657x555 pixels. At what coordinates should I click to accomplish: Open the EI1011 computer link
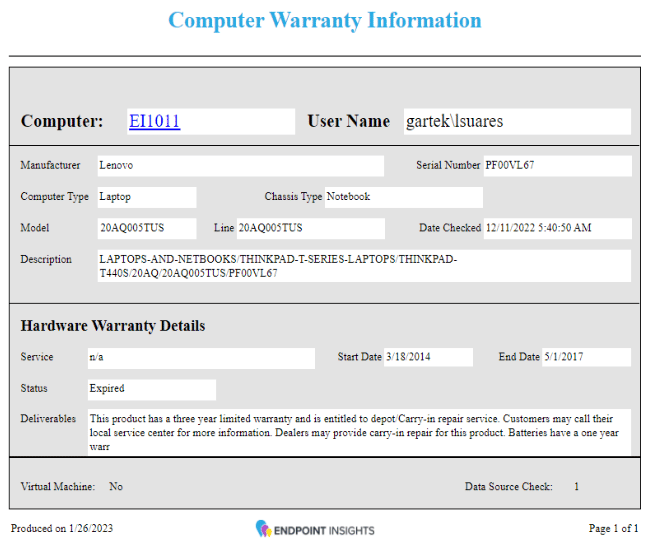[x=155, y=121]
